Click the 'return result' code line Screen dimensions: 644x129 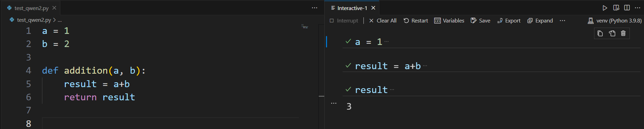[x=100, y=97]
